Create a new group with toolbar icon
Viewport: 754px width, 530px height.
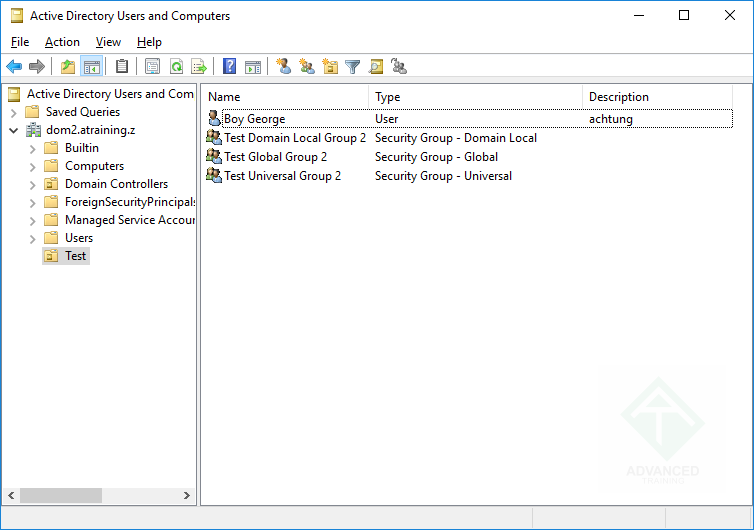pyautogui.click(x=307, y=67)
